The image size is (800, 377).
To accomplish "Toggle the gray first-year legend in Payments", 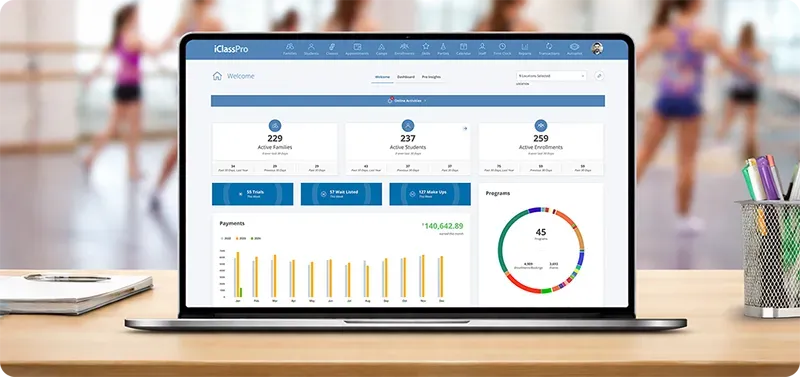I will 226,238.
